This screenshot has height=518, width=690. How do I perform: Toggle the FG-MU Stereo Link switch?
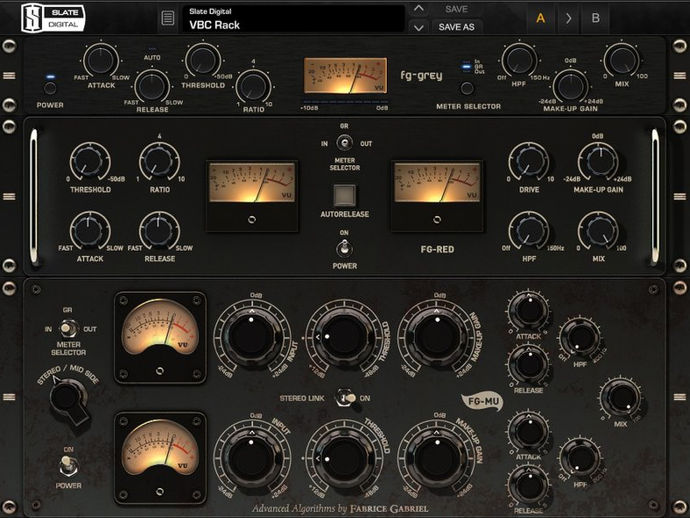click(345, 398)
